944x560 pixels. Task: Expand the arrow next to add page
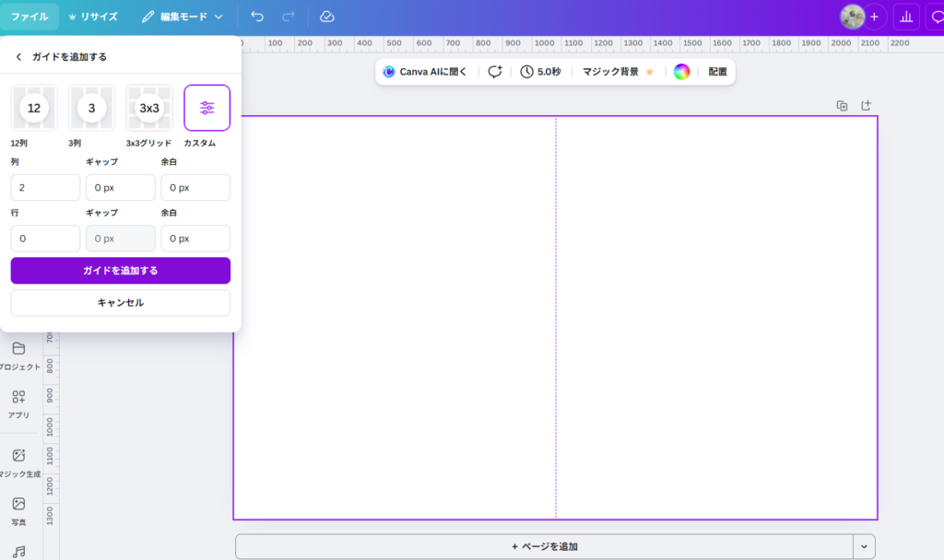click(864, 546)
